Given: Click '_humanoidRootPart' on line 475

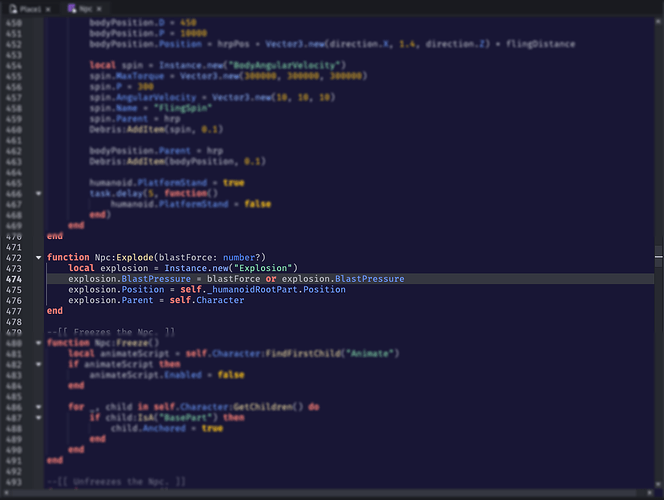Looking at the screenshot, I should [252, 290].
